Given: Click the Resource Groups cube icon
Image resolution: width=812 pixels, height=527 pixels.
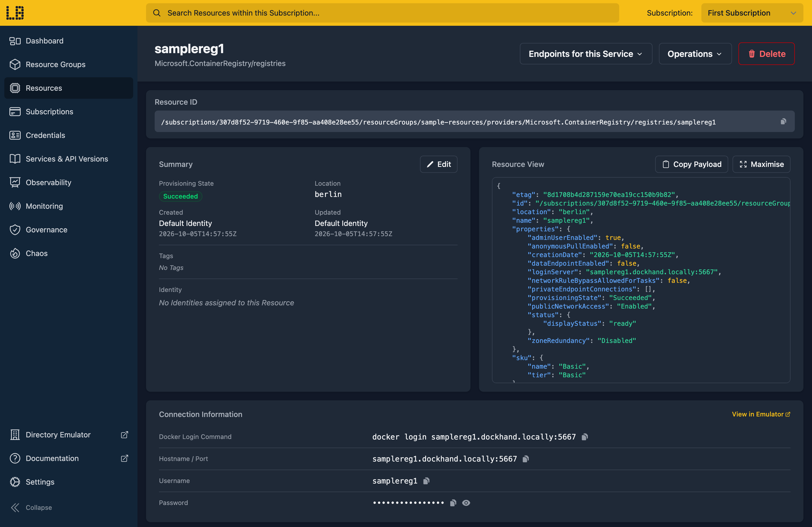Looking at the screenshot, I should [15, 64].
